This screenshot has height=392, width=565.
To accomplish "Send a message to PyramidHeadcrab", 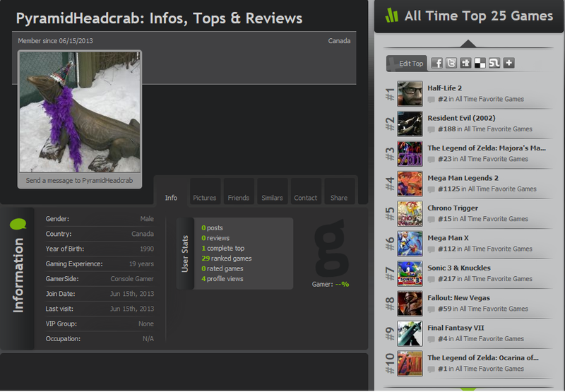I will 79,181.
